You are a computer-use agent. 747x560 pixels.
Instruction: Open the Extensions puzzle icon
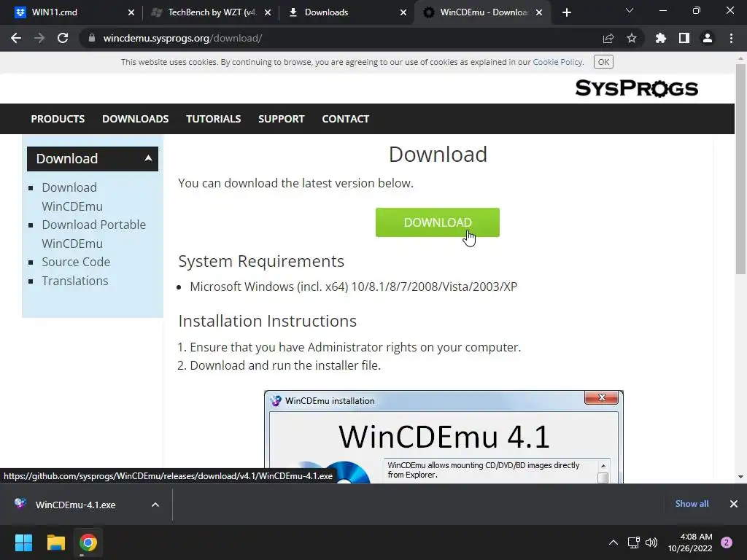[661, 38]
